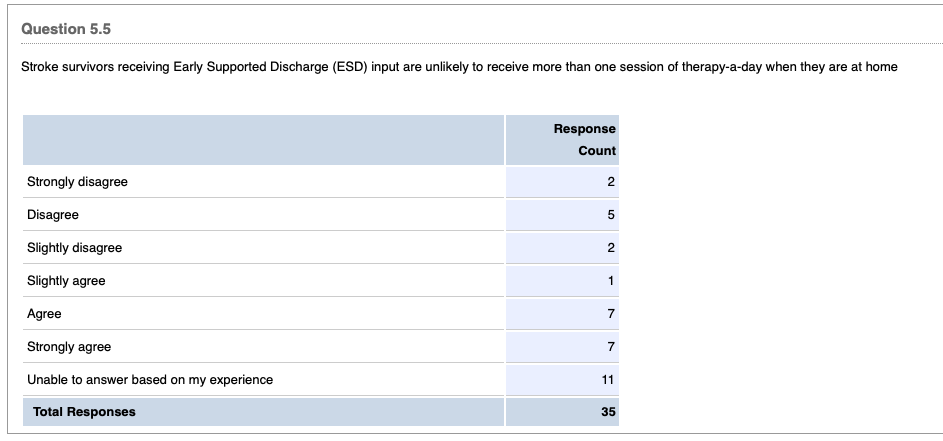Click the Disagree row label
The width and height of the screenshot is (943, 441).
tap(53, 215)
